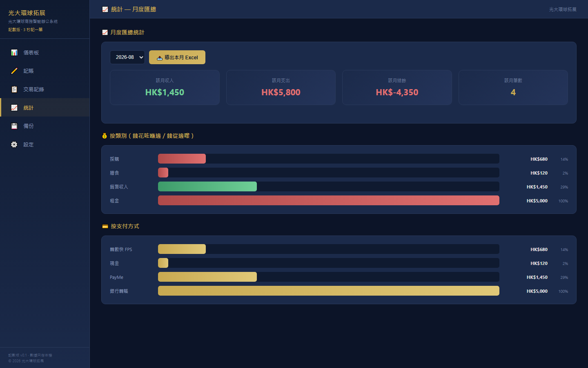Select the 統計 sidebar entry
Image resolution: width=588 pixels, height=368 pixels.
[x=45, y=108]
